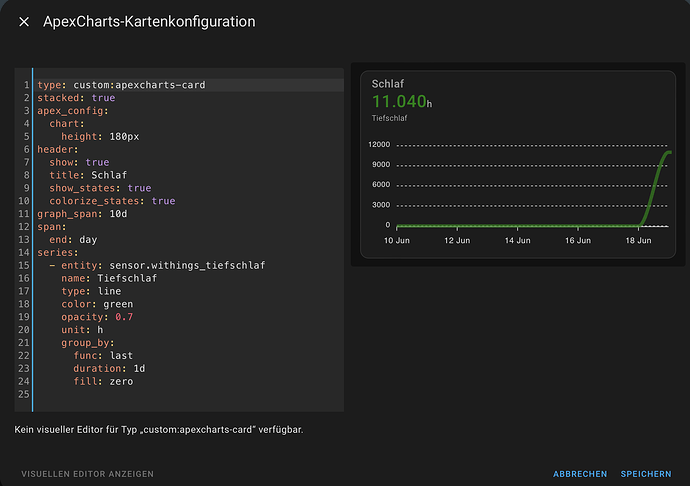Image resolution: width=690 pixels, height=486 pixels.
Task: Click the 'graph_span: 10d' line
Action: click(x=82, y=214)
